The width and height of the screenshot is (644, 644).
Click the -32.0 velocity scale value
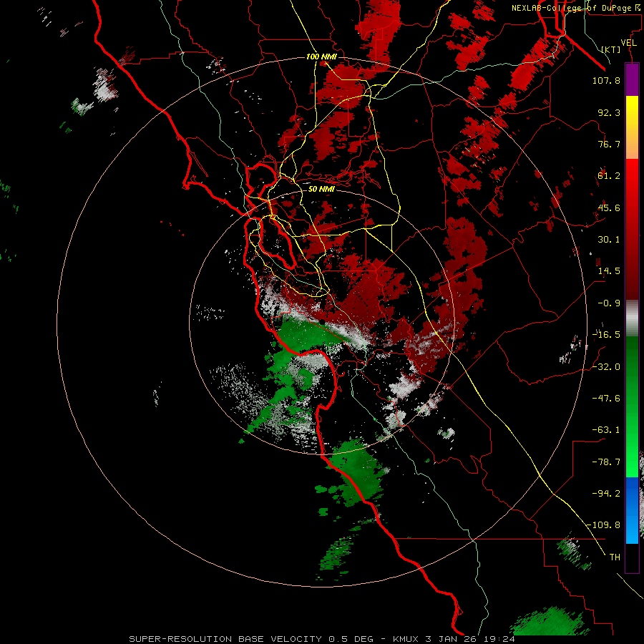pos(606,367)
